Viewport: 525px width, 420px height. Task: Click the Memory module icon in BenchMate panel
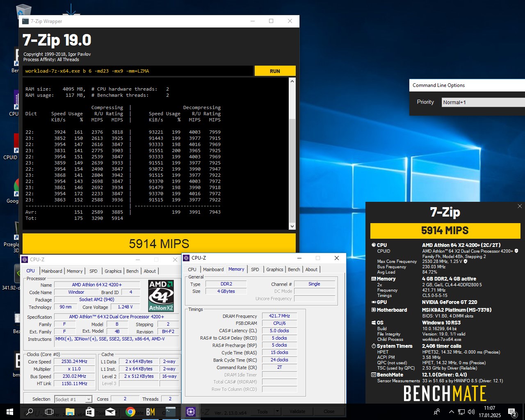tap(374, 278)
